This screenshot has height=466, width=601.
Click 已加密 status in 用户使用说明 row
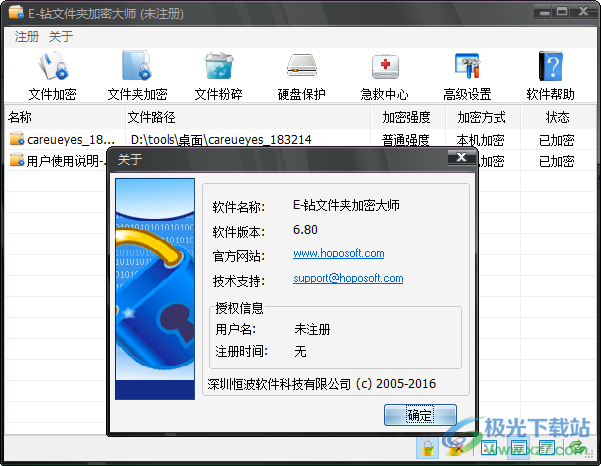[557, 161]
